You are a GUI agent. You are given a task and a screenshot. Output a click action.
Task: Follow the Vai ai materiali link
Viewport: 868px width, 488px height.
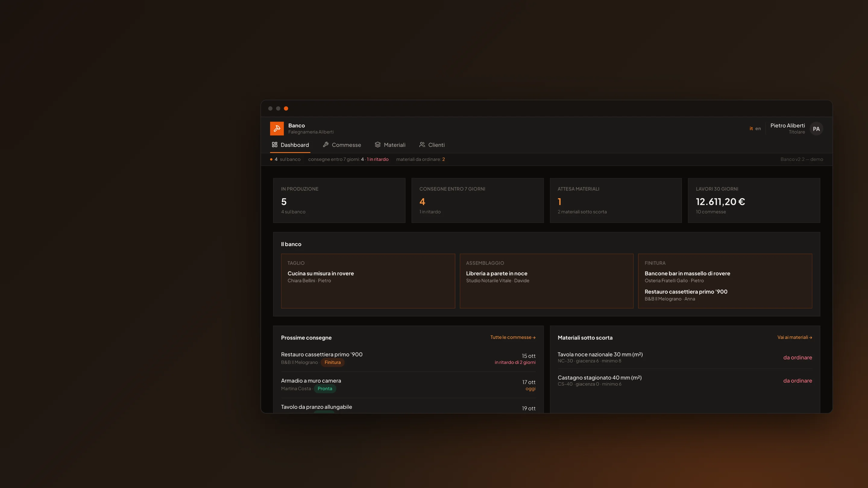794,337
